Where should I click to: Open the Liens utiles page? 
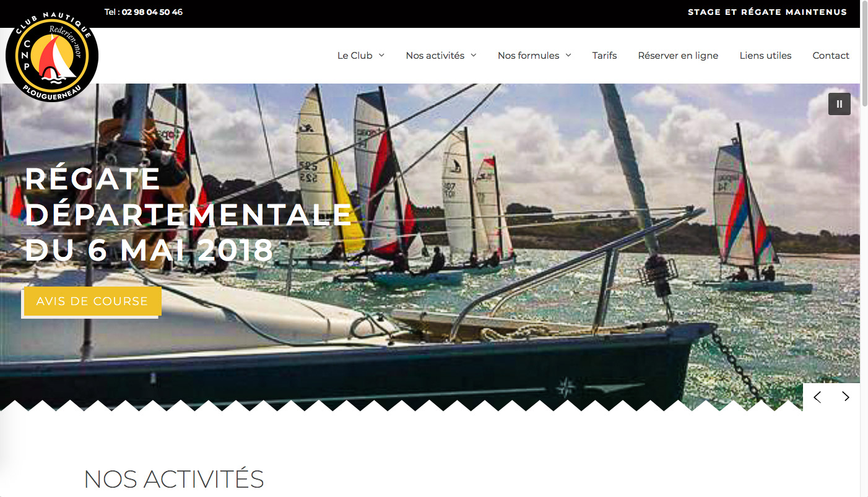765,55
